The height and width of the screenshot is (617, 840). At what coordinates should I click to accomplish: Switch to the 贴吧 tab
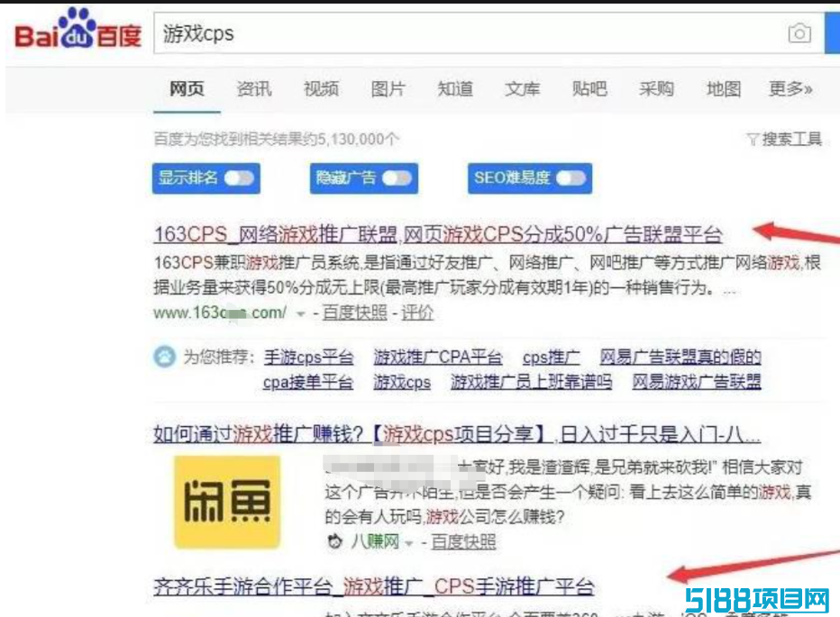click(x=589, y=88)
